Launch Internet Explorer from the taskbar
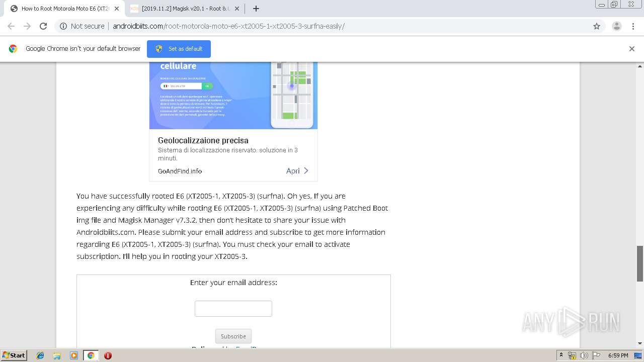This screenshot has height=362, width=644. (40, 355)
